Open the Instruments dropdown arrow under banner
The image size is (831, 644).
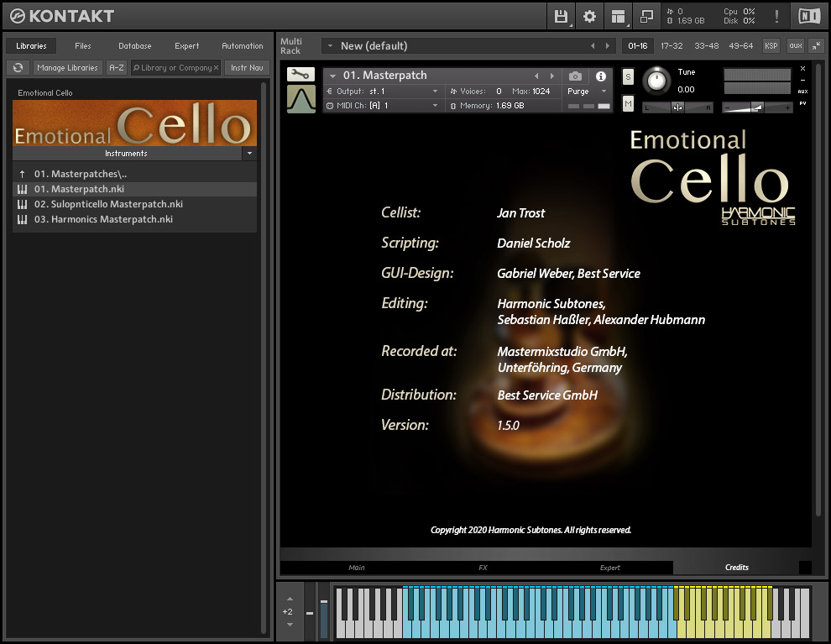tap(248, 154)
